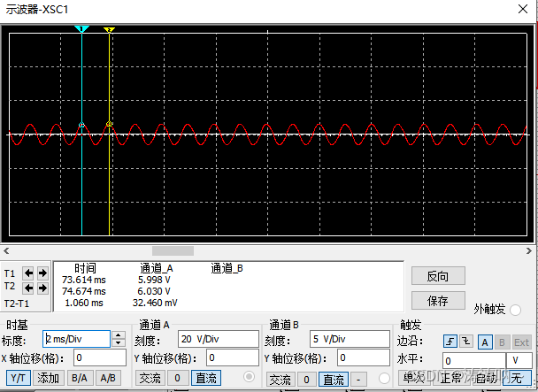Click the Channel A value 5.998 V
Viewport: 538px width, 392px height.
(154, 280)
